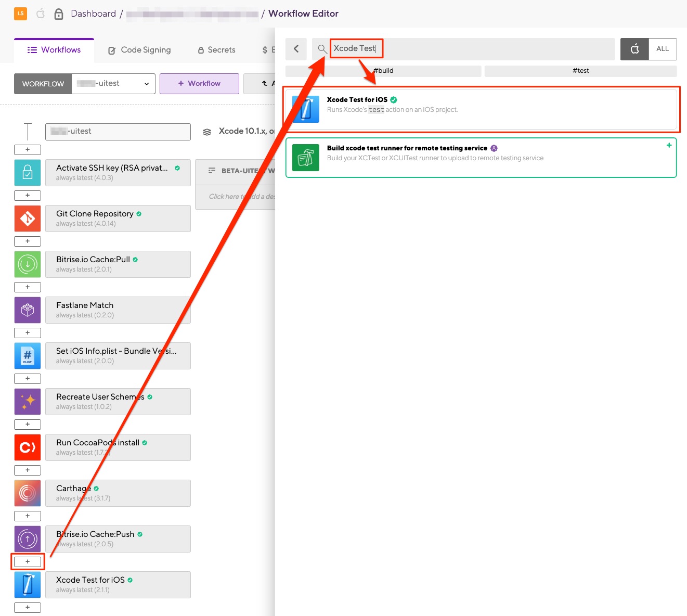The height and width of the screenshot is (616, 687).
Task: Select the Git Clone Repository step icon
Action: click(x=28, y=219)
